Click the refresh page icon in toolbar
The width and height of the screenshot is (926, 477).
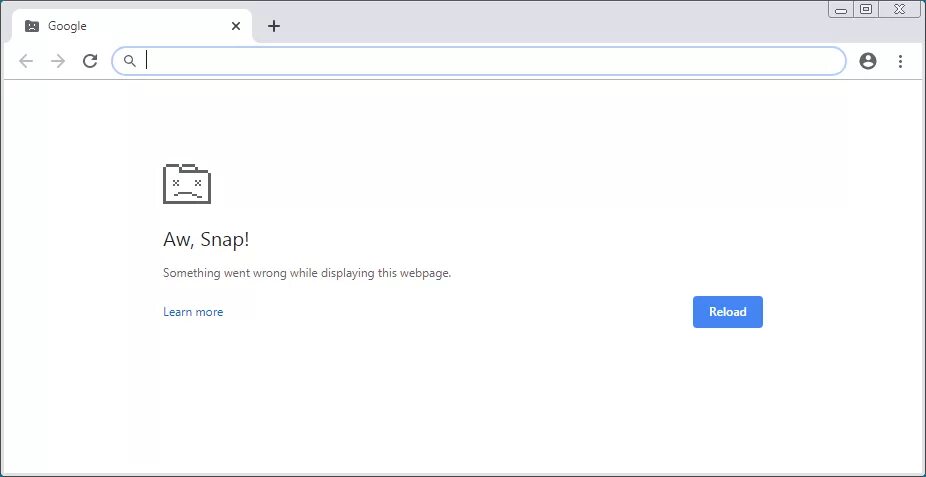pos(90,61)
